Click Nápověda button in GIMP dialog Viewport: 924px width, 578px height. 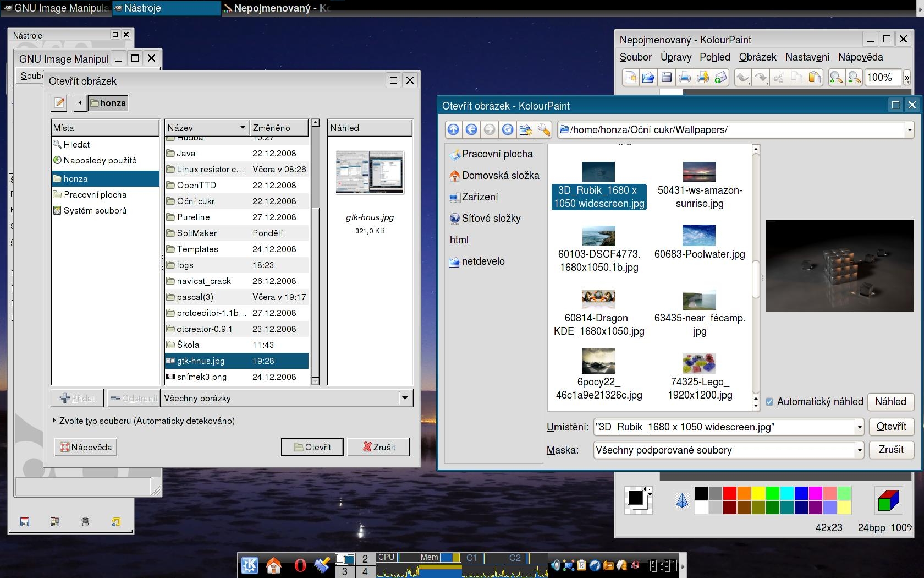86,447
